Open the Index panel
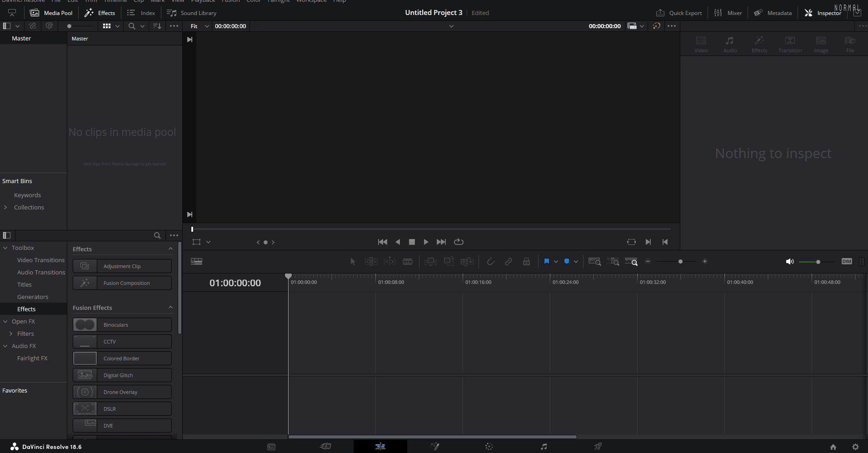The image size is (868, 453). pyautogui.click(x=141, y=13)
